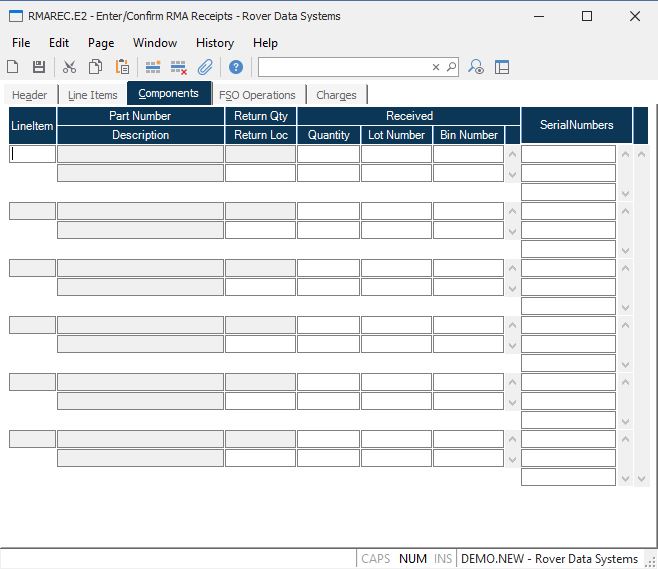This screenshot has height=569, width=658.
Task: Switch to the Line Items tab
Action: (92, 95)
